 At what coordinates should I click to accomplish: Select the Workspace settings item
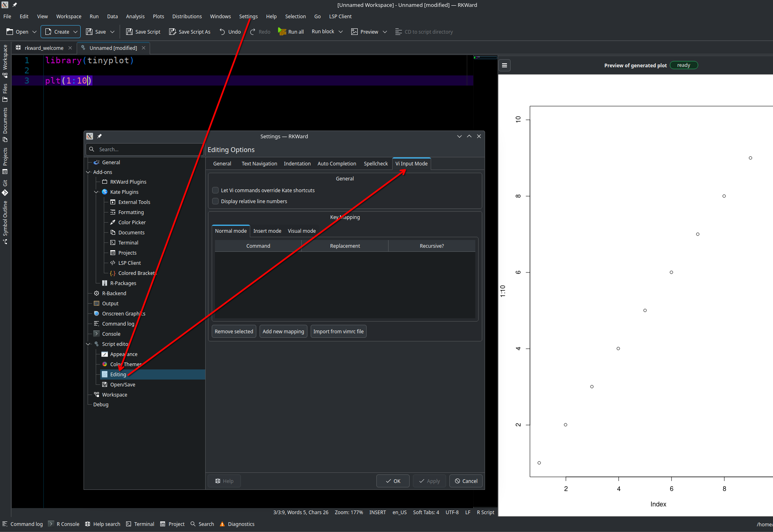[x=114, y=395]
